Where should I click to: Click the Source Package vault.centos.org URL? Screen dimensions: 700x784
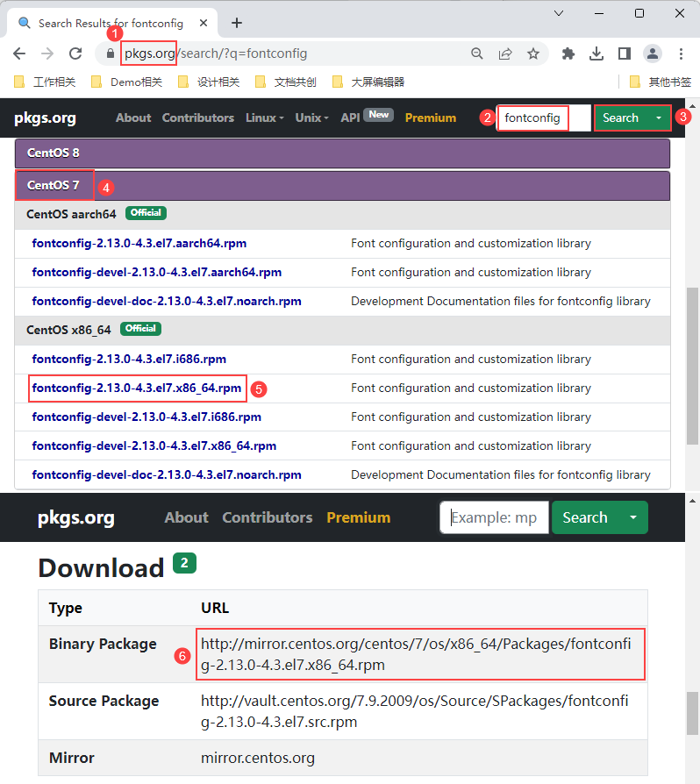point(415,711)
